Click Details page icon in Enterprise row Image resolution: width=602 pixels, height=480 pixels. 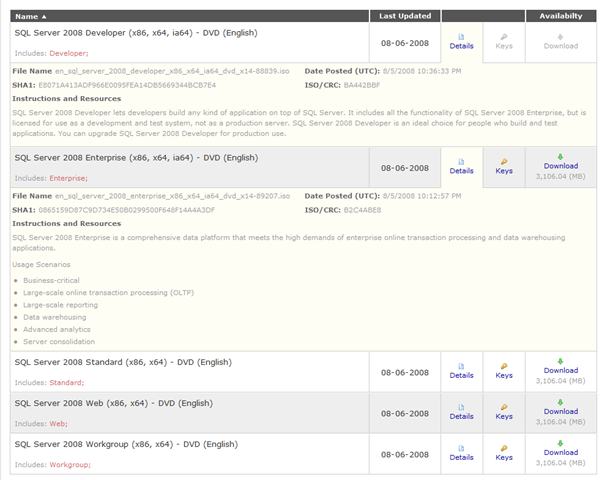coord(461,162)
